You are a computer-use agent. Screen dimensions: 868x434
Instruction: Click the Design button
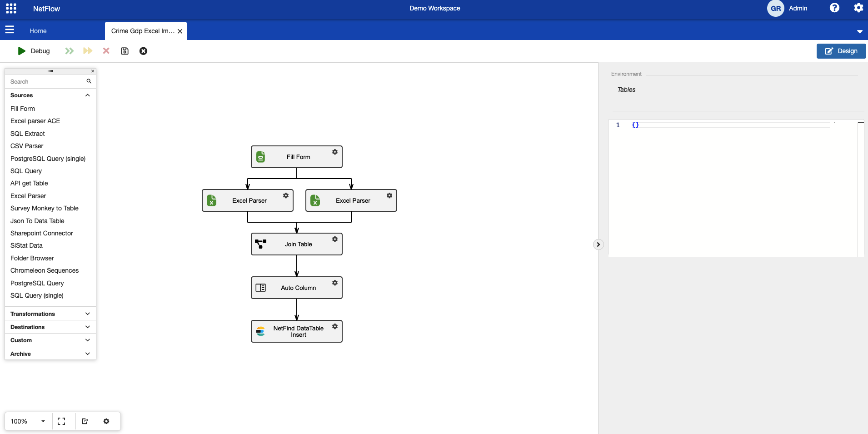pos(841,51)
